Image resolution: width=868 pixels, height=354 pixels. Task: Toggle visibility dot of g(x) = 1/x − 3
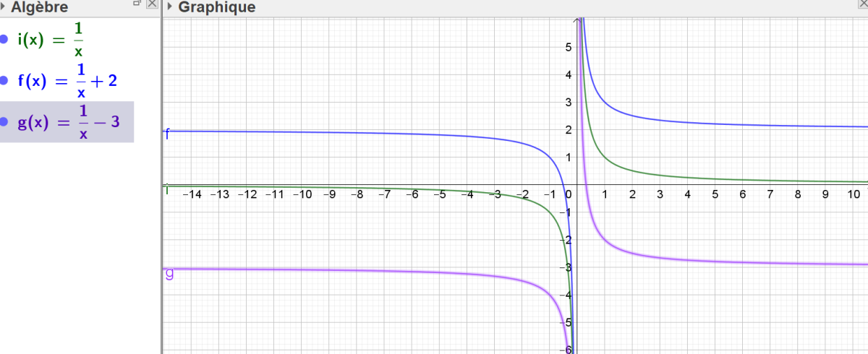[x=4, y=121]
